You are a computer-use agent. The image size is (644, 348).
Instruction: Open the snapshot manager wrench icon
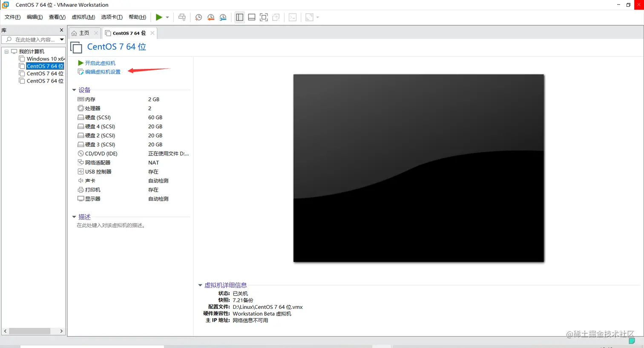(x=223, y=17)
